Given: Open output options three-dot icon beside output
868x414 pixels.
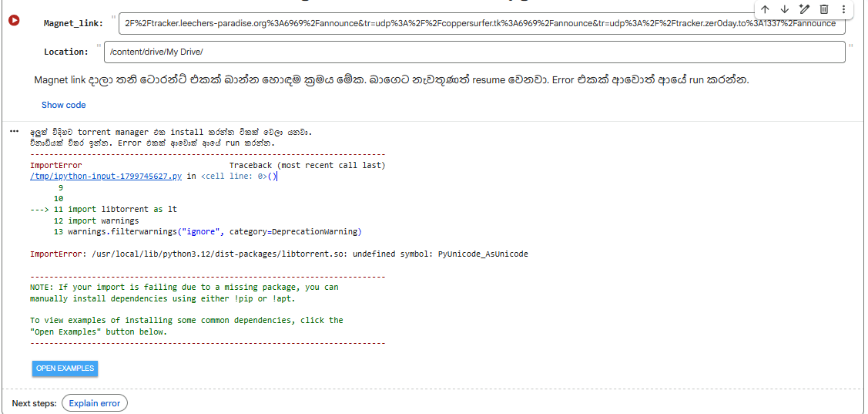Looking at the screenshot, I should pos(15,131).
